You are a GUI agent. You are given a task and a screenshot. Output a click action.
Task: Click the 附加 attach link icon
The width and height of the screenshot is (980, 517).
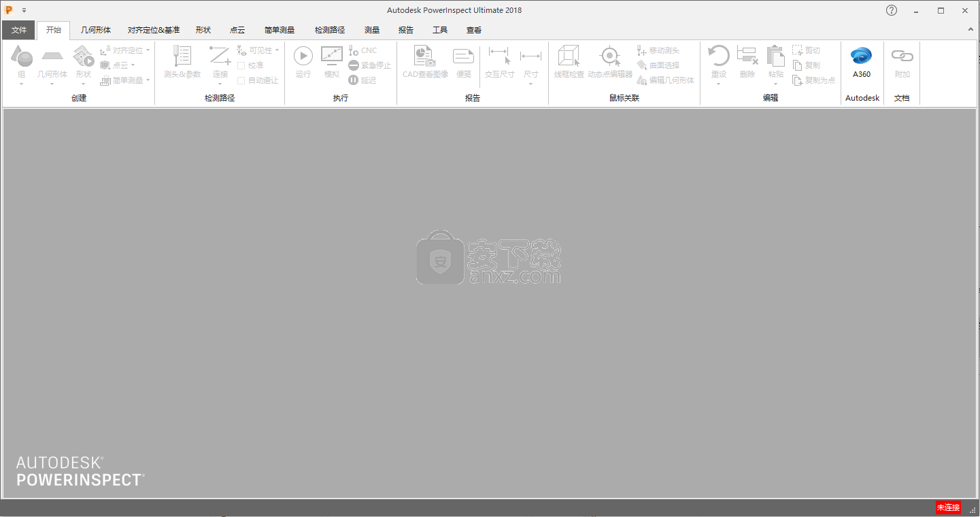coord(902,56)
